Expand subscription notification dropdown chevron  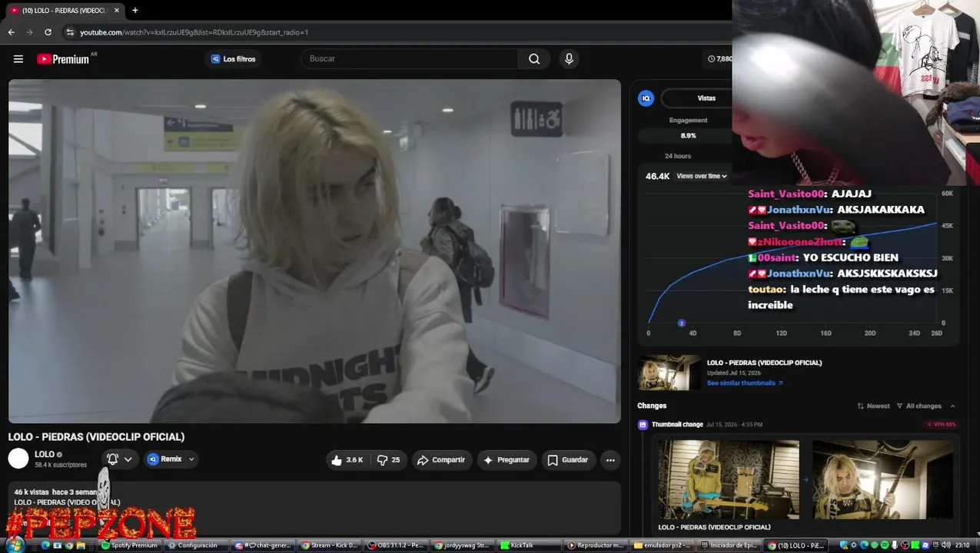pyautogui.click(x=128, y=459)
